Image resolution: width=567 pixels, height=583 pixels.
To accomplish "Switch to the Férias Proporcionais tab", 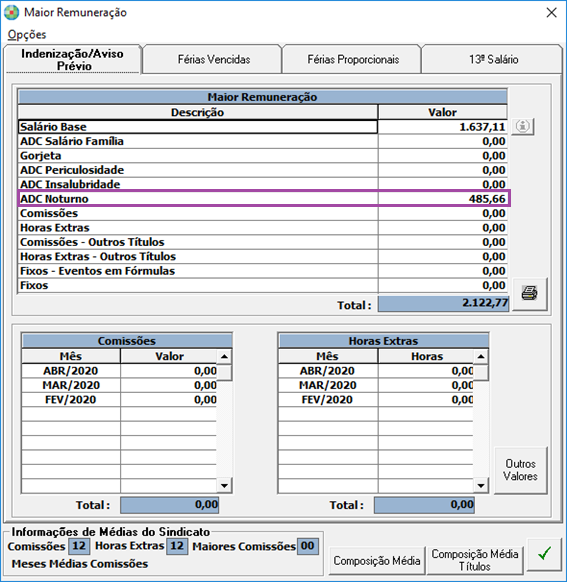I will click(x=353, y=59).
